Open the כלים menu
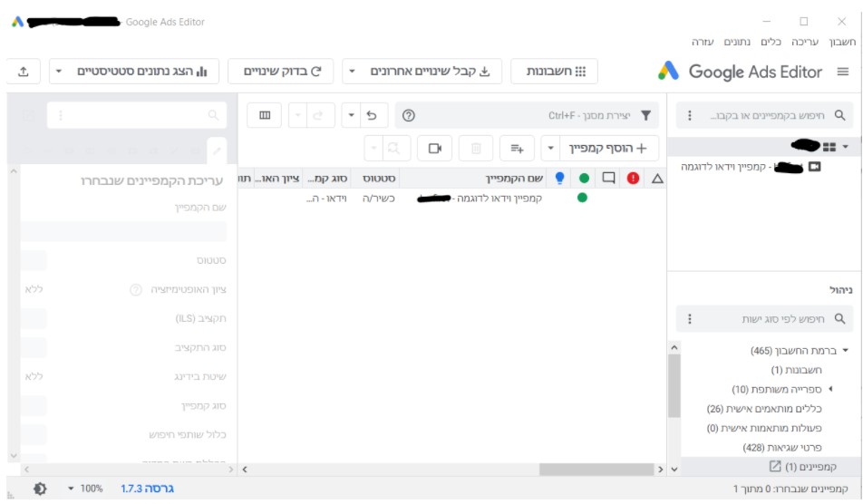Image resolution: width=863 pixels, height=504 pixels. click(x=771, y=42)
